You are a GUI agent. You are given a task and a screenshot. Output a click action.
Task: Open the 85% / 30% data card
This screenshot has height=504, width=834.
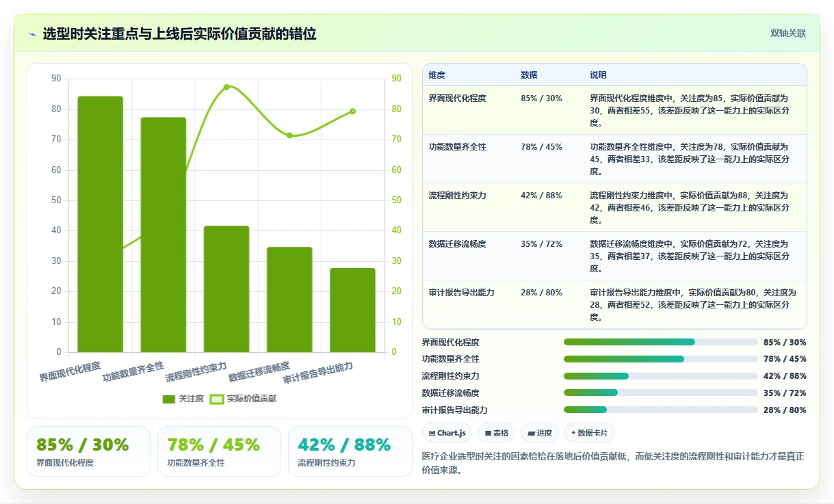point(88,451)
